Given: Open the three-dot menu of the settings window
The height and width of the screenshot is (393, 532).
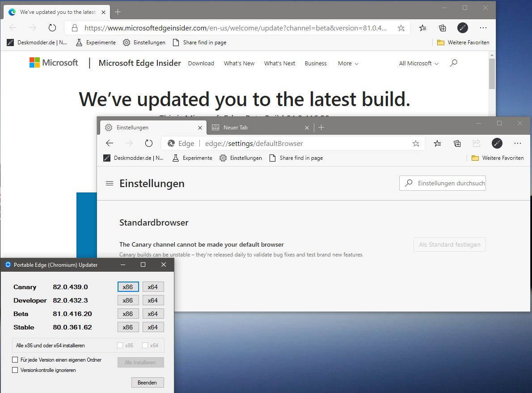Looking at the screenshot, I should (x=517, y=143).
